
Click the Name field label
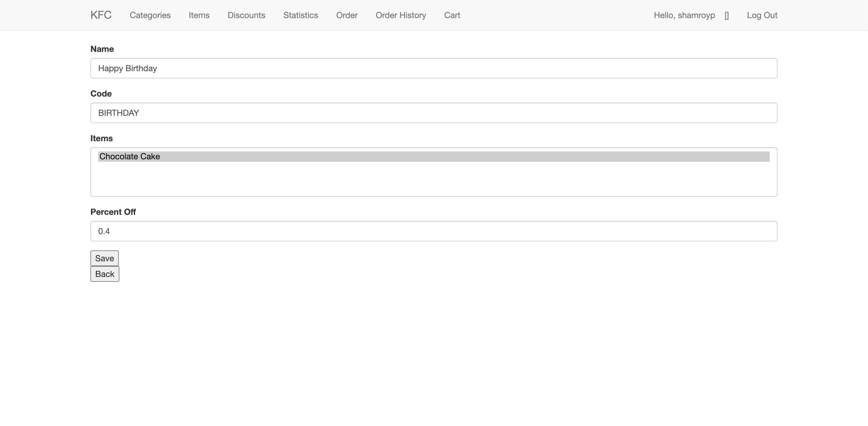[102, 49]
